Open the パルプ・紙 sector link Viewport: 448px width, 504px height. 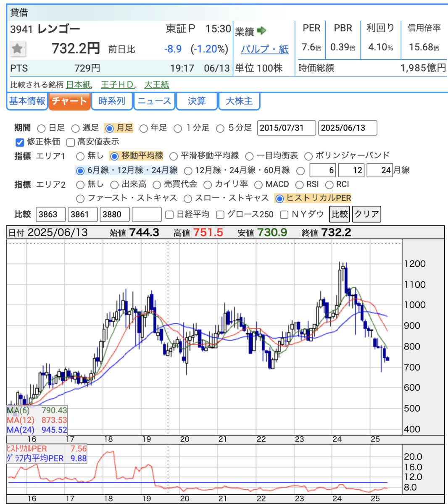click(264, 49)
